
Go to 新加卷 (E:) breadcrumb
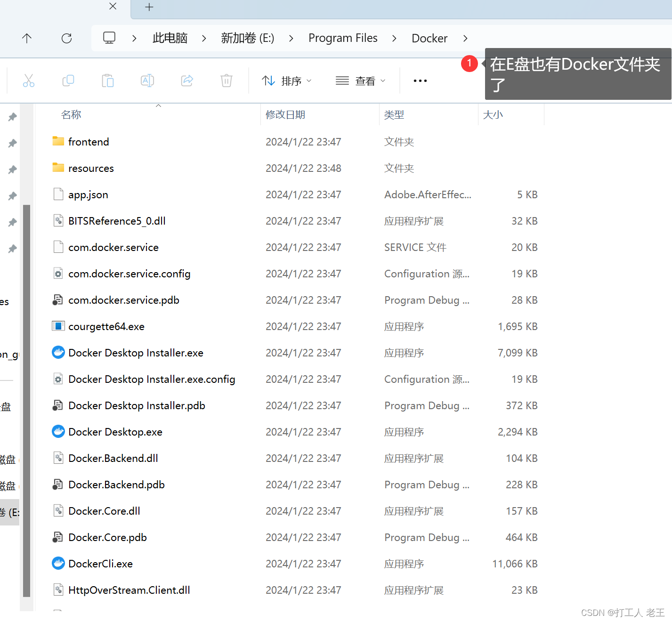(x=248, y=38)
